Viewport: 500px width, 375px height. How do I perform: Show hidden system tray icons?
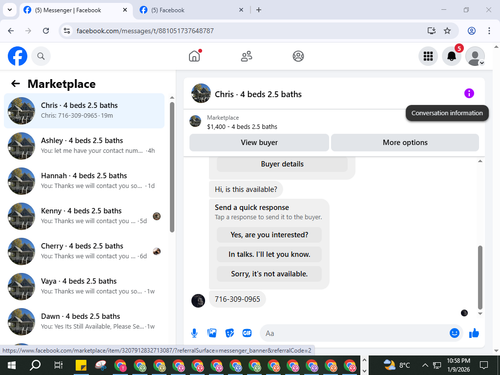(x=425, y=365)
